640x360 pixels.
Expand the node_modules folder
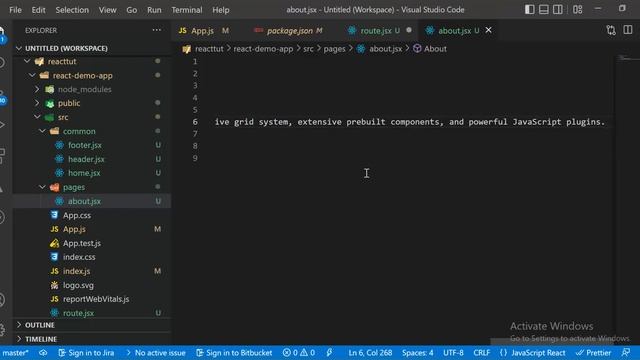click(x=37, y=89)
